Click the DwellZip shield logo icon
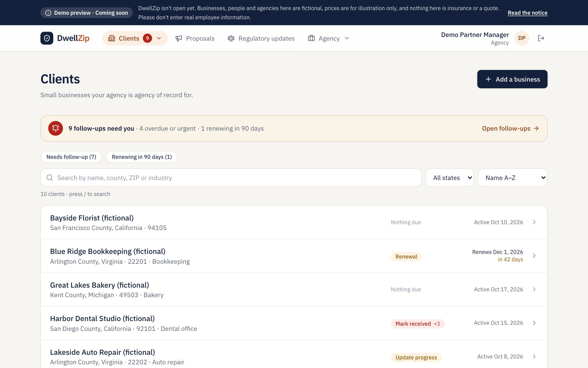 [x=47, y=38]
